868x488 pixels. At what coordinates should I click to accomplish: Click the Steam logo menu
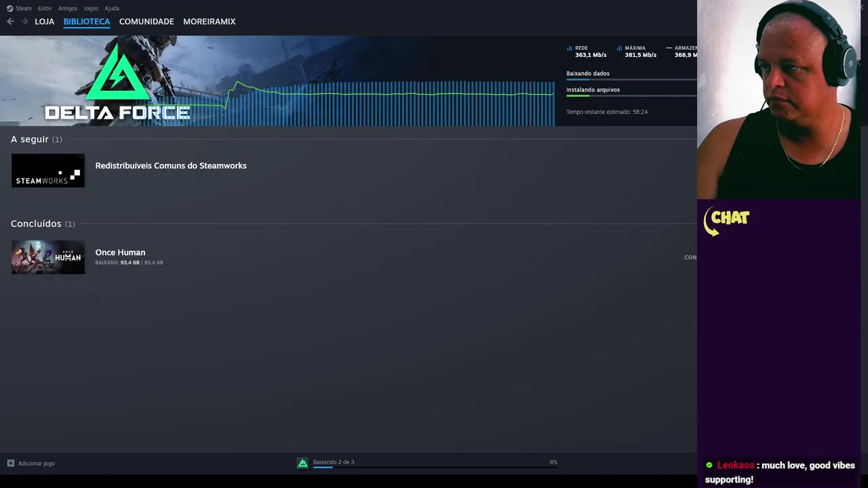click(x=19, y=8)
